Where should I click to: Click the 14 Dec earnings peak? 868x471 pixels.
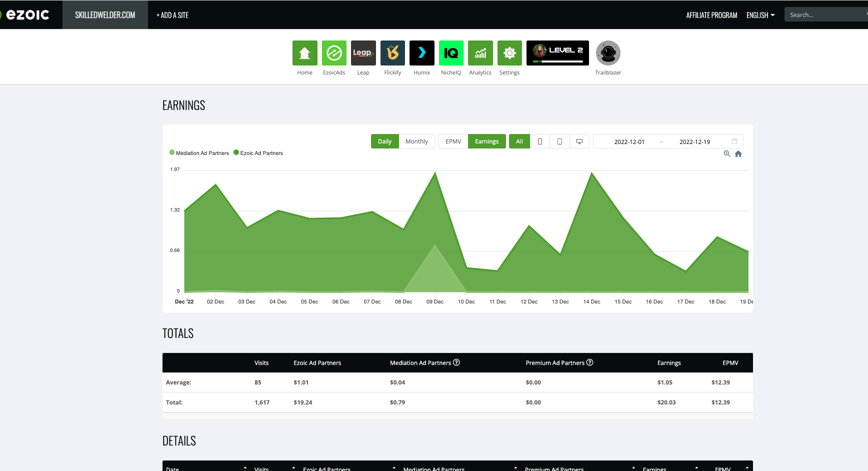click(592, 173)
